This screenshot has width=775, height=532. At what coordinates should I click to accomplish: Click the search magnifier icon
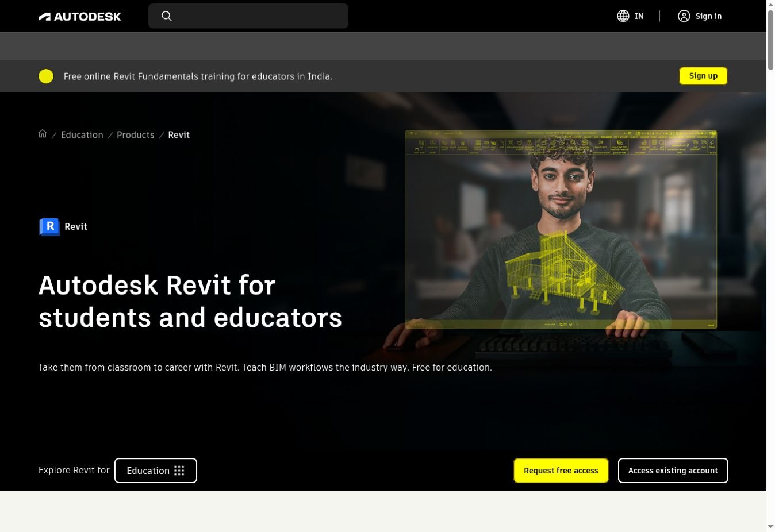pos(167,16)
